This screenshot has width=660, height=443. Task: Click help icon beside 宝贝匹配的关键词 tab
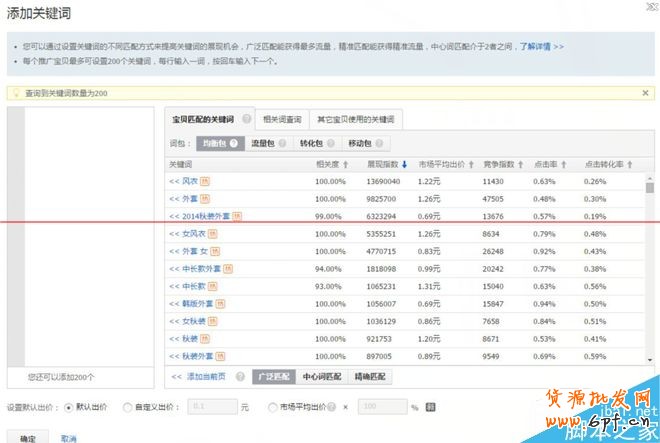246,119
